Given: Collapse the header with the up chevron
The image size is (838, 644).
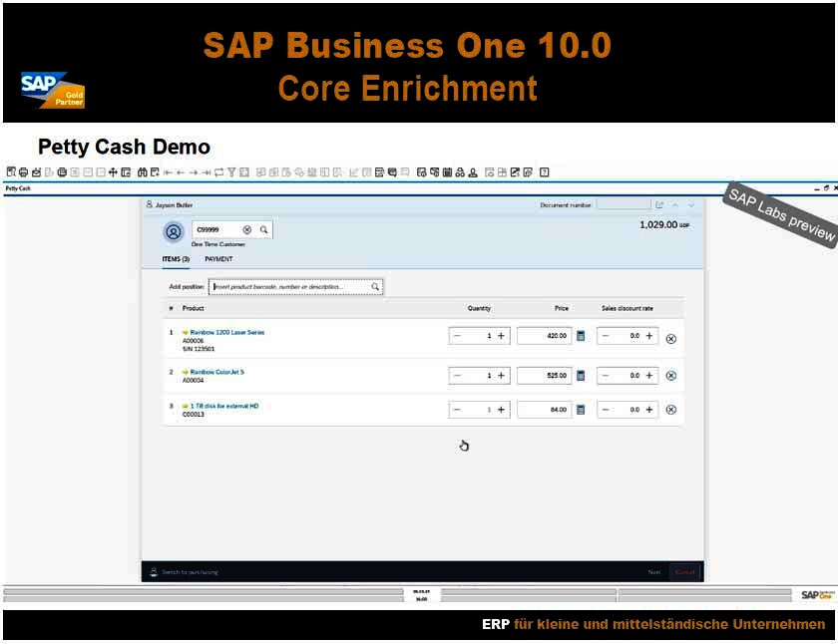Looking at the screenshot, I should 675,204.
